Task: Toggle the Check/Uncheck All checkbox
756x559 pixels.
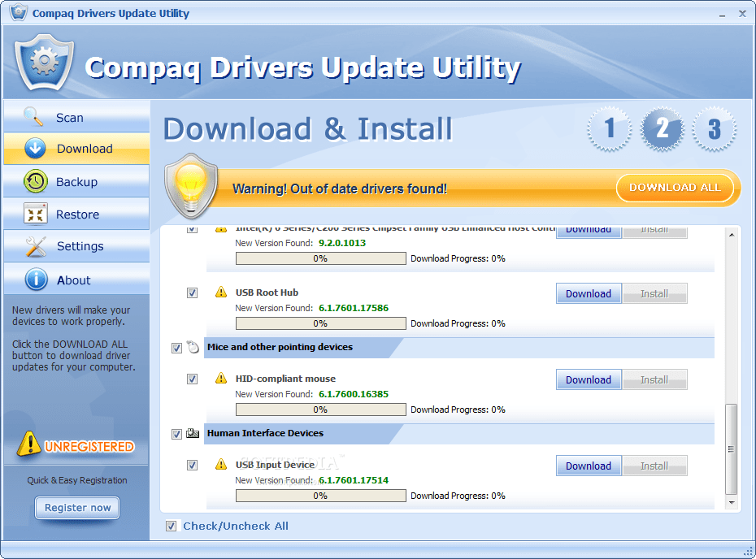Action: pyautogui.click(x=171, y=526)
